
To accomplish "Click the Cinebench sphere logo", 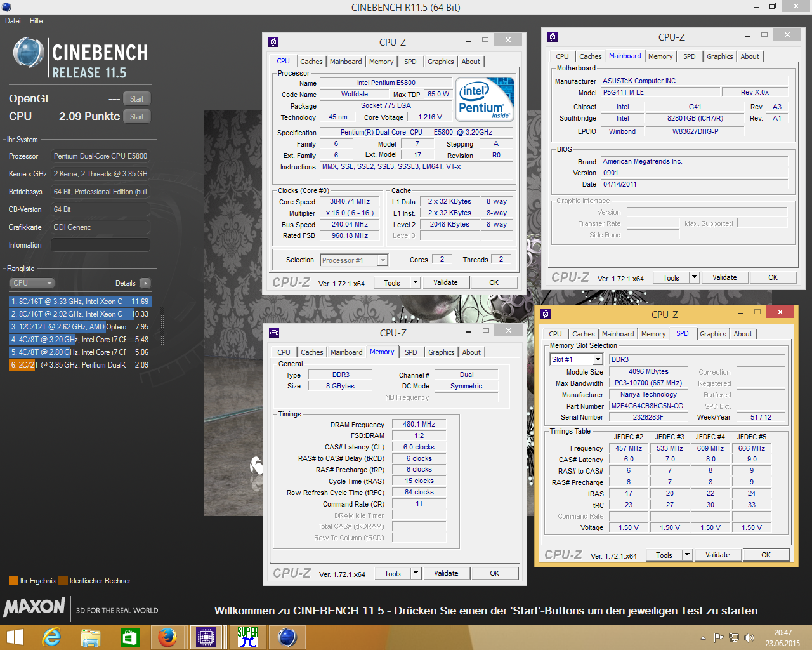I will pyautogui.click(x=29, y=53).
